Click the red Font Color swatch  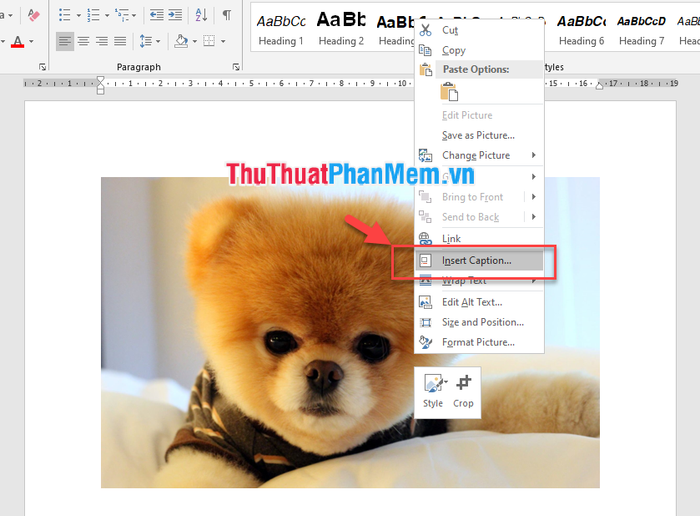(17, 41)
